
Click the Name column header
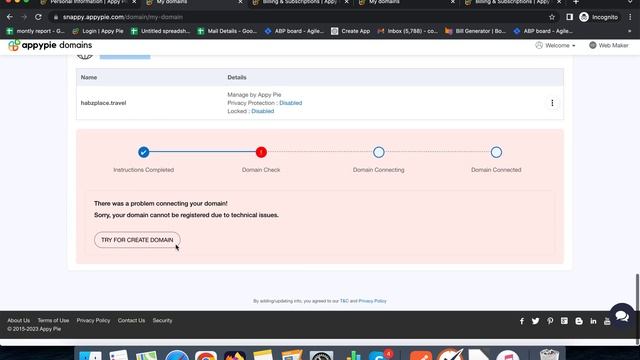tap(89, 77)
